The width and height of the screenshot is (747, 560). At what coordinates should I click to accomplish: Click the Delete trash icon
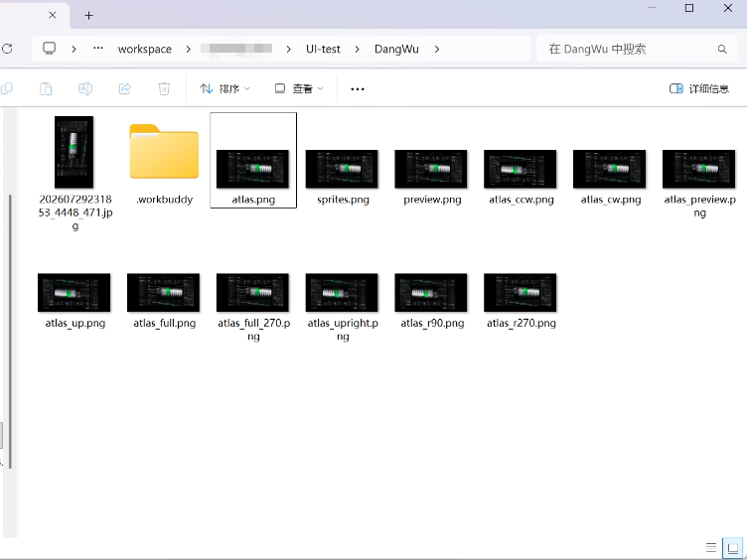pyautogui.click(x=164, y=88)
